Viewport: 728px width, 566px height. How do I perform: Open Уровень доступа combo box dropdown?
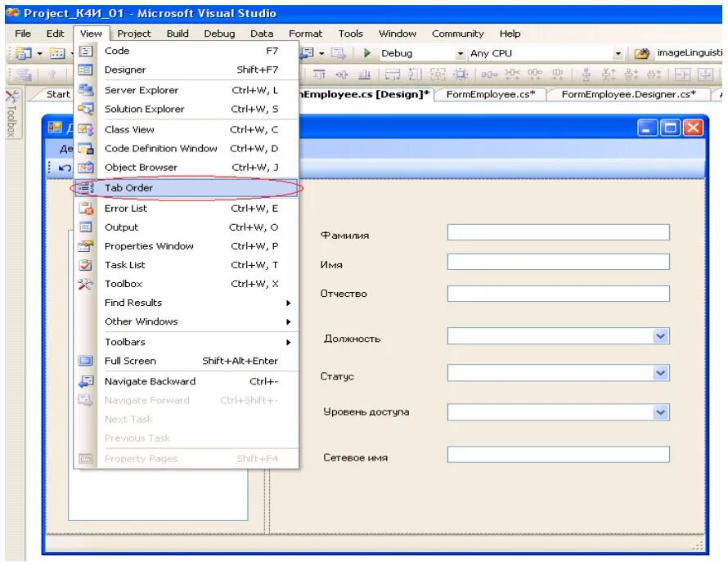click(x=660, y=412)
